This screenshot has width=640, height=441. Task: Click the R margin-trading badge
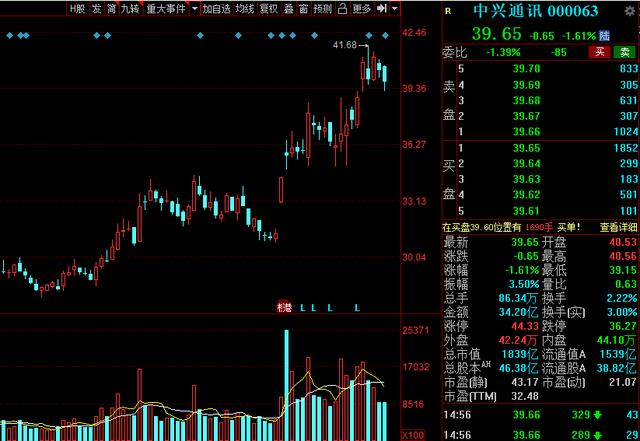point(448,11)
